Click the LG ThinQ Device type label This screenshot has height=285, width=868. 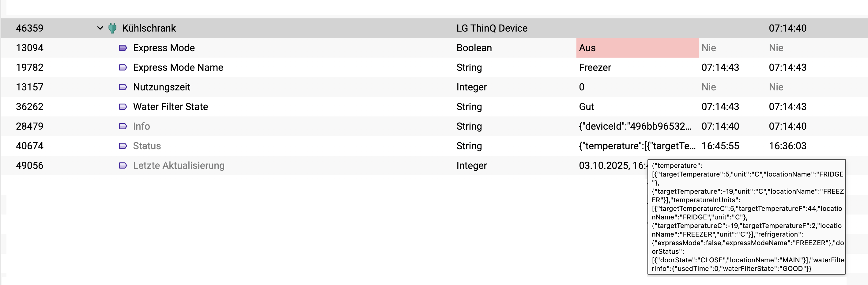click(x=492, y=28)
